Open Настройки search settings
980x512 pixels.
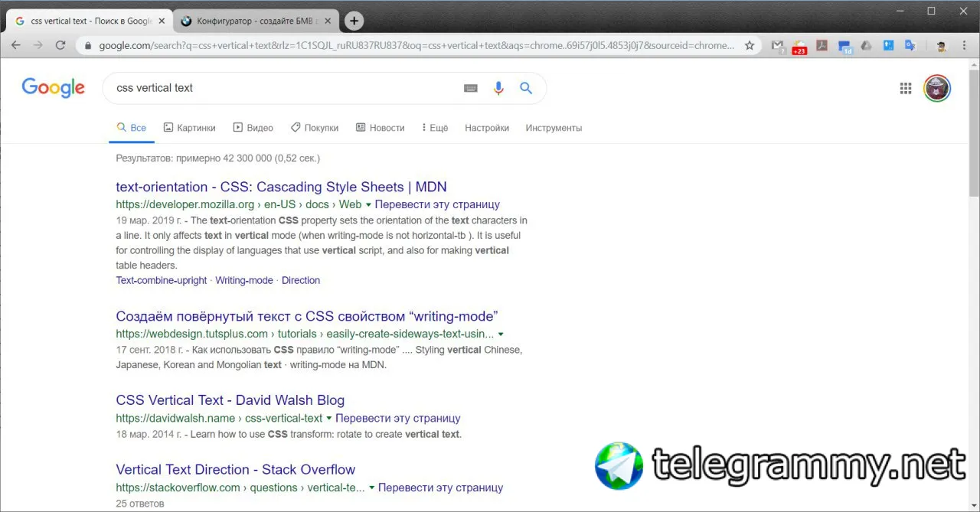487,128
